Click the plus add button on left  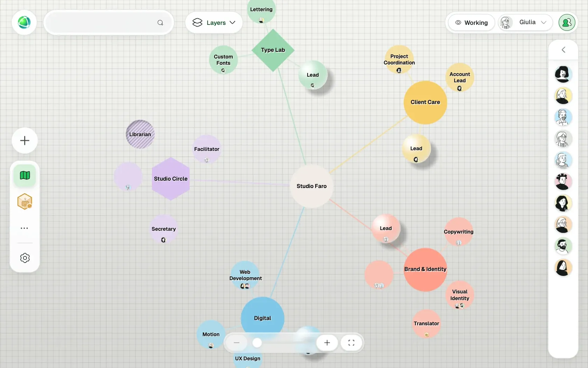[24, 141]
